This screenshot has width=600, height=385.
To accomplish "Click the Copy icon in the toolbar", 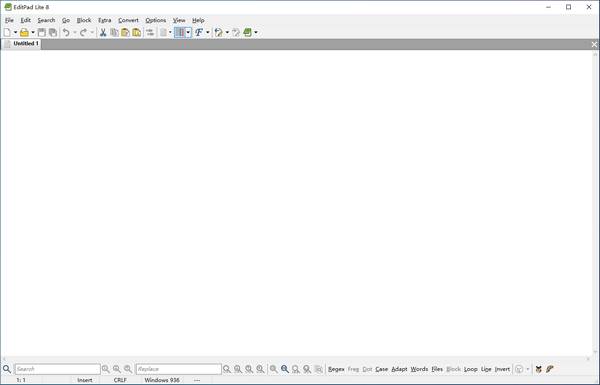I will tap(114, 33).
